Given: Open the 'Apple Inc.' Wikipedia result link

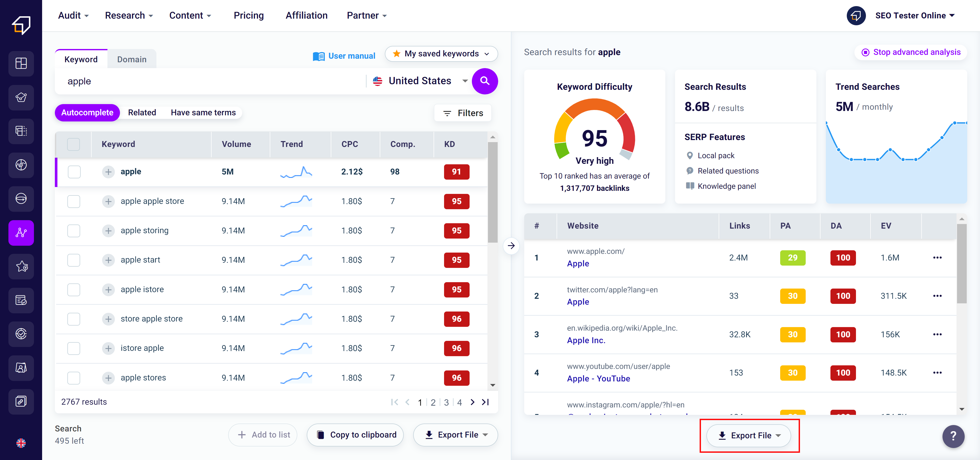Looking at the screenshot, I should (586, 341).
